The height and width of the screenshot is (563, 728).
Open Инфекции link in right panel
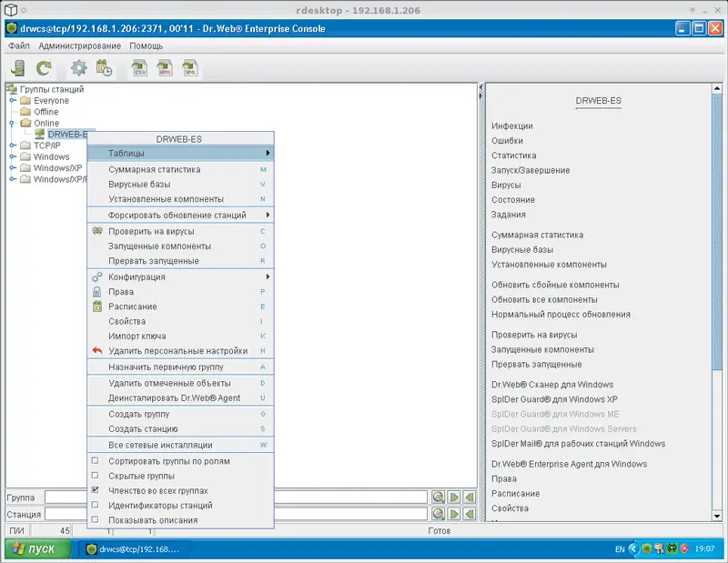click(x=512, y=126)
